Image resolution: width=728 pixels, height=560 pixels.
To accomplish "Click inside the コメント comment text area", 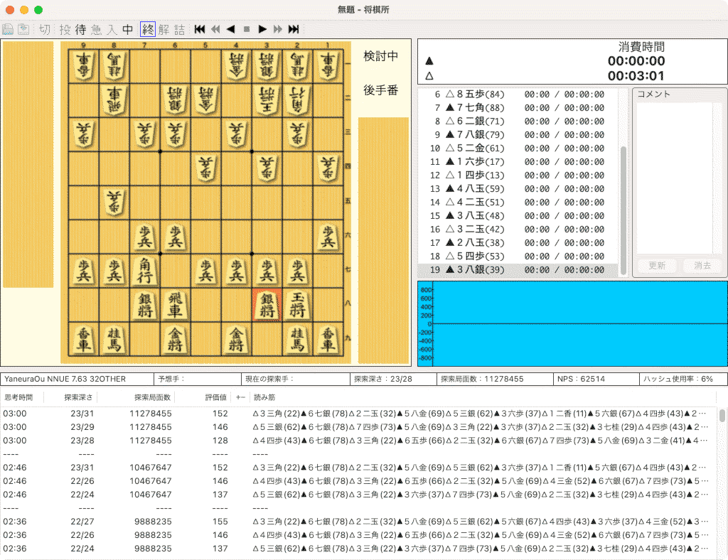I will click(674, 178).
